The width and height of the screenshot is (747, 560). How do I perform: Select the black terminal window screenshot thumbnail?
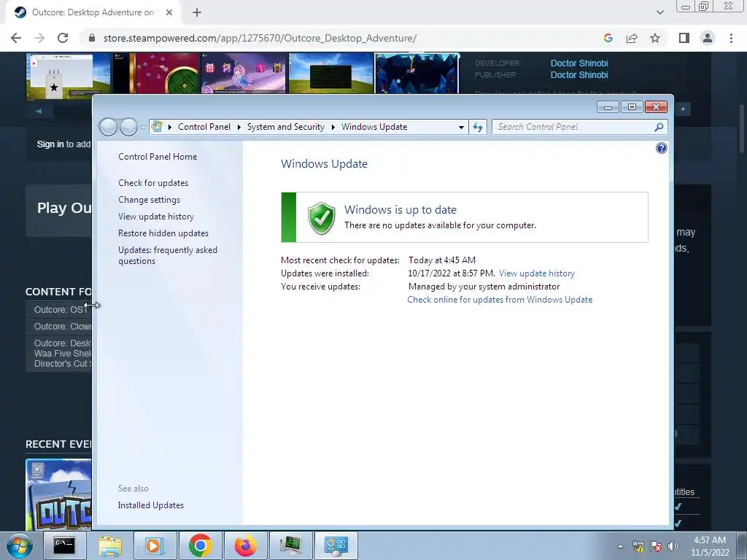coord(331,74)
